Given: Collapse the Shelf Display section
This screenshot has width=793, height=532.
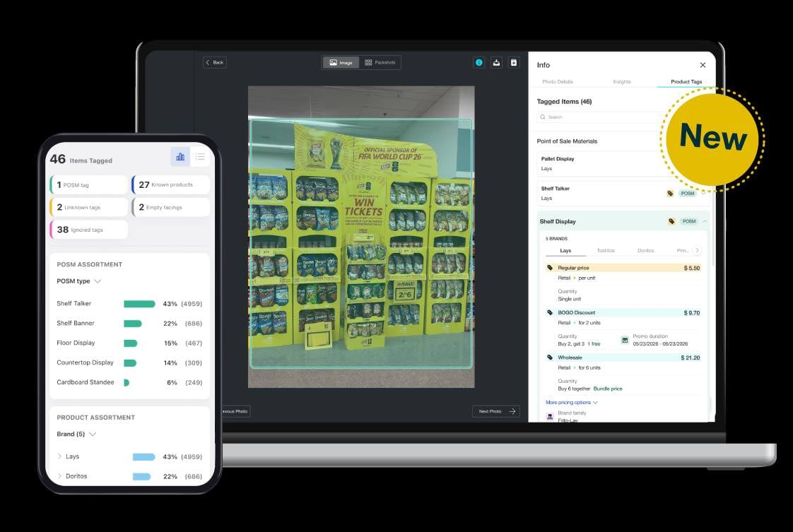Looking at the screenshot, I should pos(705,222).
